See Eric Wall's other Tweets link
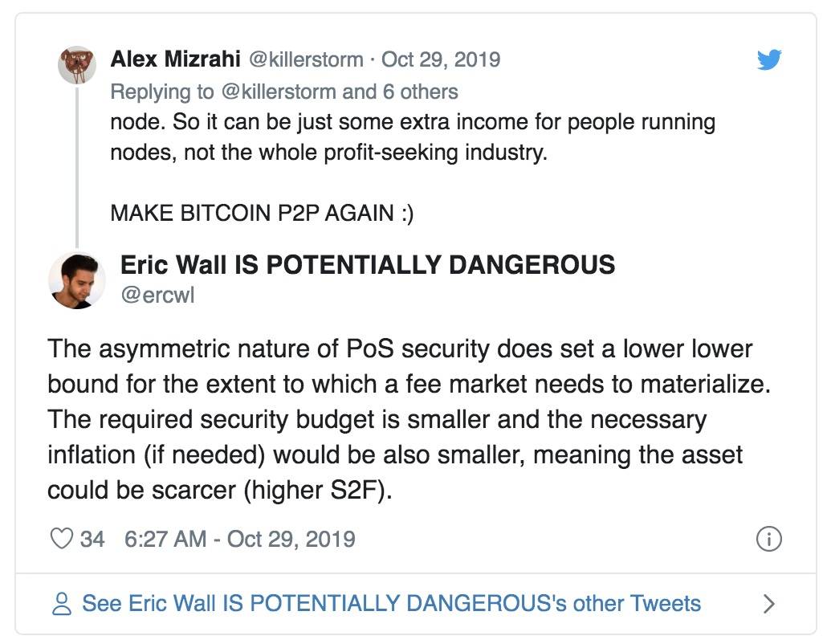The height and width of the screenshot is (644, 827). click(x=391, y=603)
